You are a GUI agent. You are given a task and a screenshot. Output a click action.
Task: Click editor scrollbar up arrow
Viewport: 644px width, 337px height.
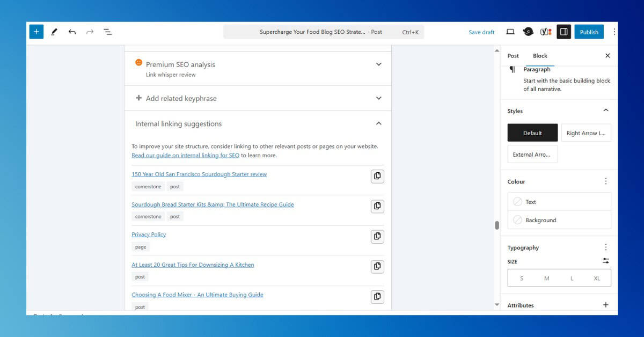click(496, 50)
